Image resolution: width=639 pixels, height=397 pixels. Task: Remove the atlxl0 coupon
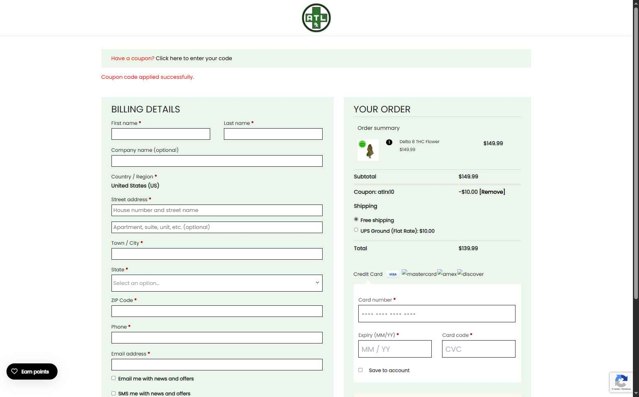(492, 192)
